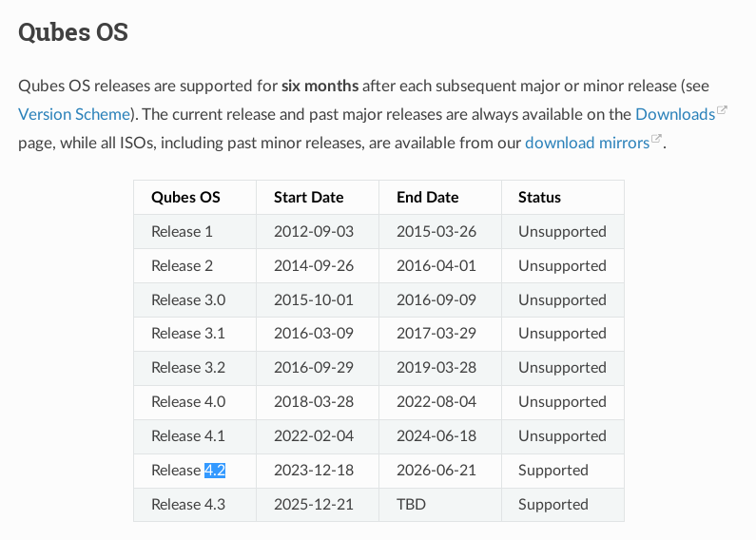Click the Status column header
The width and height of the screenshot is (756, 540).
click(x=539, y=198)
